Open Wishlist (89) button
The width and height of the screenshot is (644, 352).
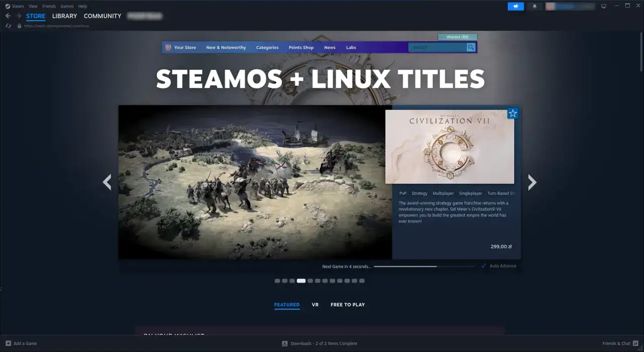point(457,37)
